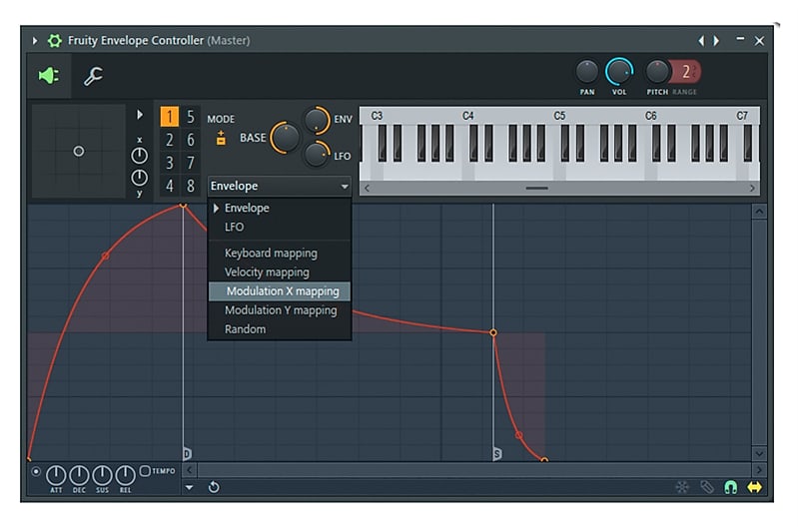This screenshot has height=532, width=798.
Task: Click the yellow slide arrows icon
Action: tap(754, 487)
